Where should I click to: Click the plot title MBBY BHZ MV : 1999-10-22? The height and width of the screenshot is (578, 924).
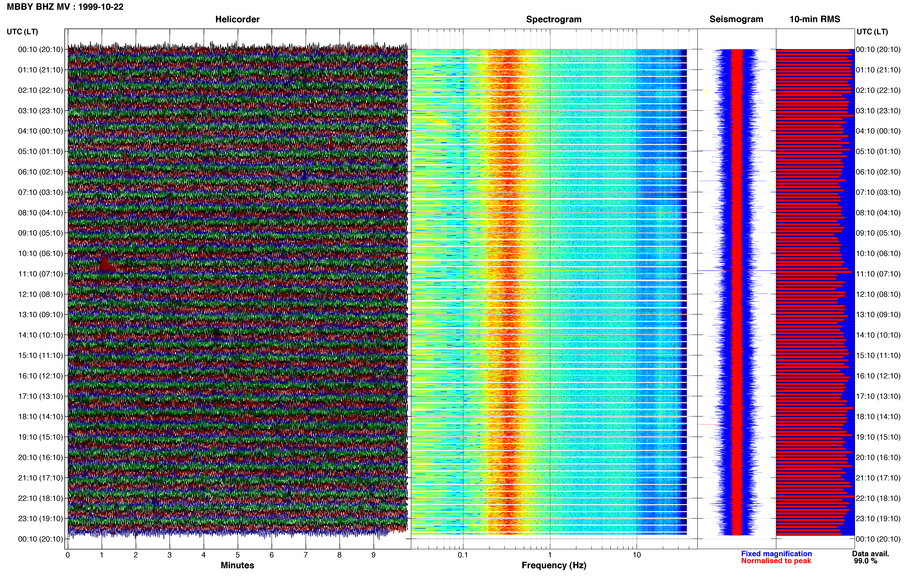click(x=65, y=7)
